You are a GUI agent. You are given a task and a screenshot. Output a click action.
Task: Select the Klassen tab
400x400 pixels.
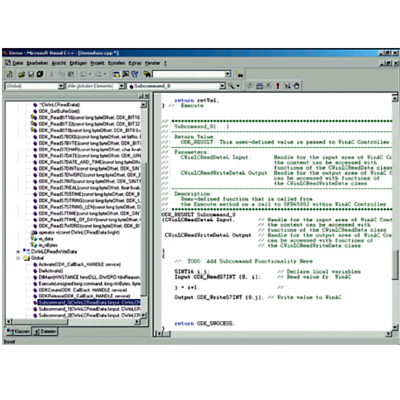click(19, 332)
